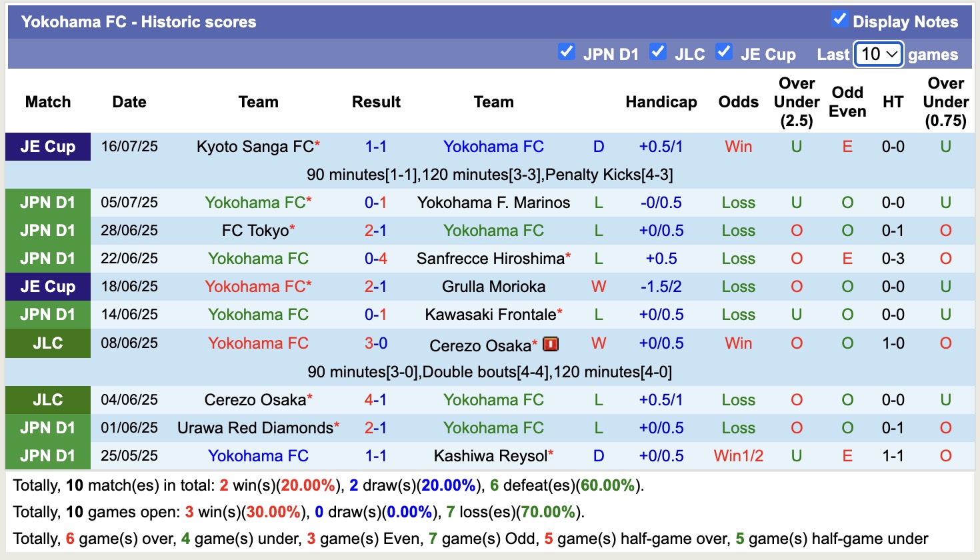980x560 pixels.
Task: Open the Last games count dropdown
Action: (x=878, y=54)
